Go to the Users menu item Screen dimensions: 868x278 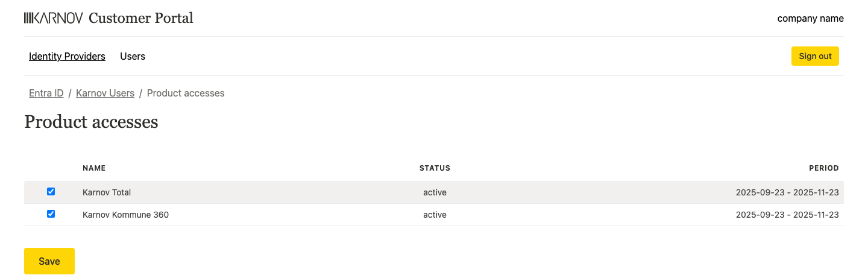(133, 56)
